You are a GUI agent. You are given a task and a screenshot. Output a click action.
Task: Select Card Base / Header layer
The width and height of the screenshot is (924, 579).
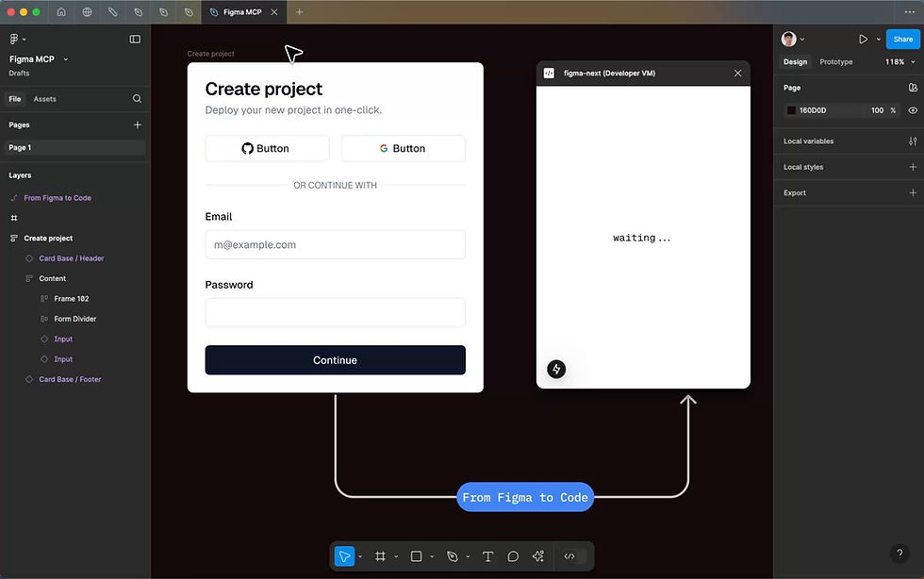pos(72,258)
